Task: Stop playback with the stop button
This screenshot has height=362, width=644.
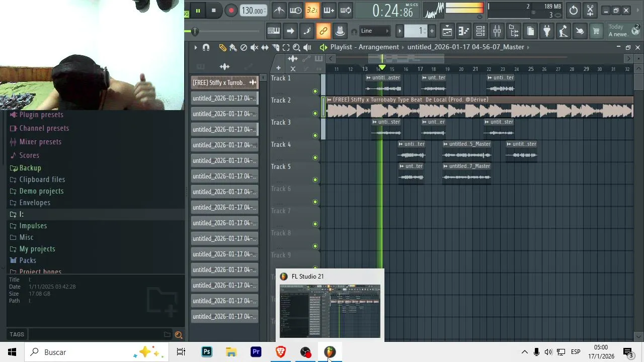Action: [214, 11]
